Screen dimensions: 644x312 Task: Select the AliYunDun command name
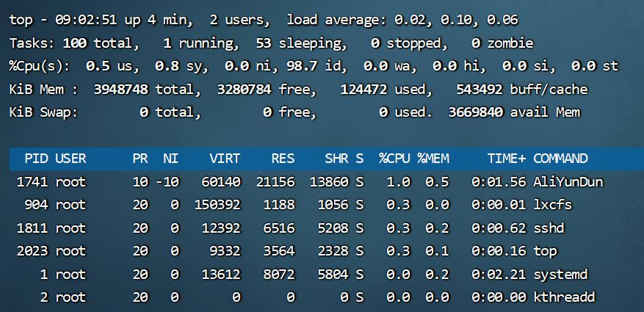pyautogui.click(x=568, y=182)
